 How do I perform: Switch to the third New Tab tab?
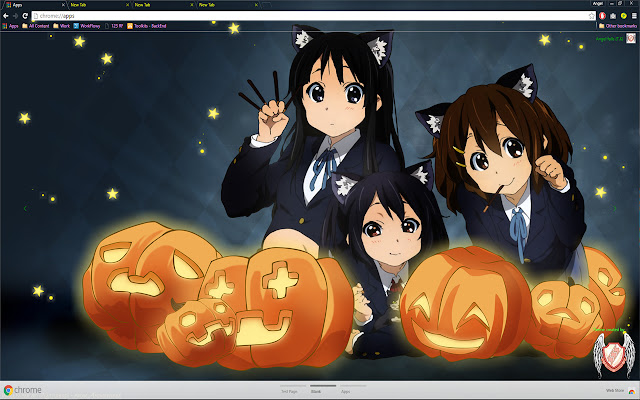pos(227,5)
